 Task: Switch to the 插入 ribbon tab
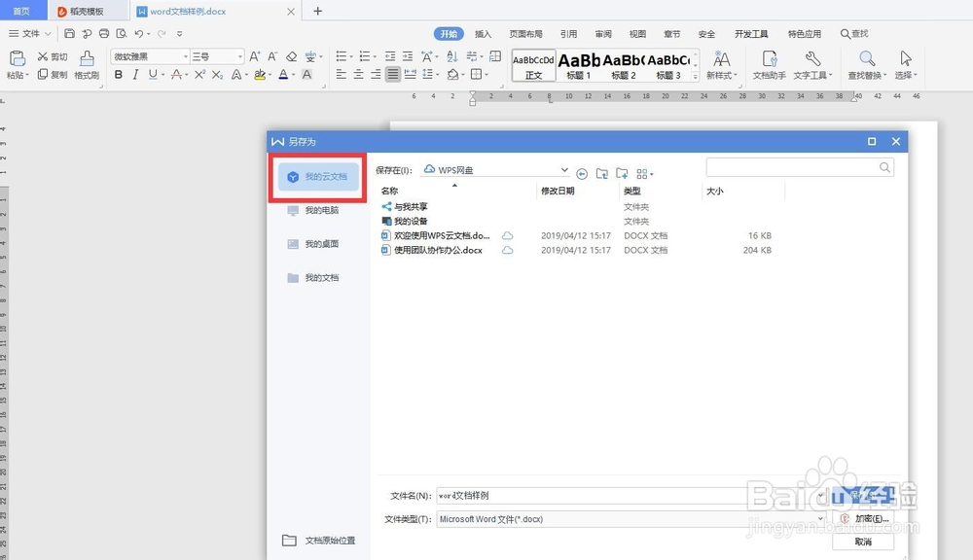[484, 32]
